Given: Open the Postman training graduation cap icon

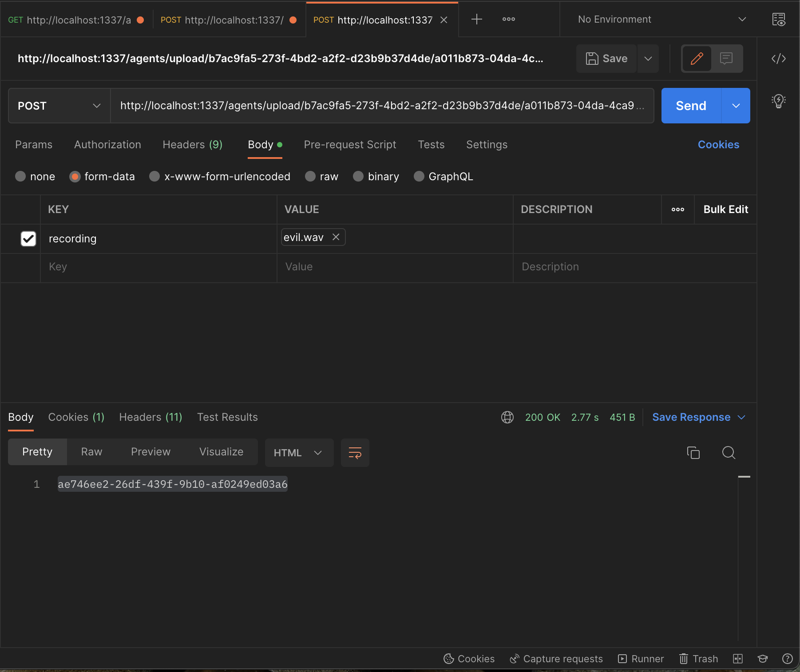Looking at the screenshot, I should tap(762, 659).
